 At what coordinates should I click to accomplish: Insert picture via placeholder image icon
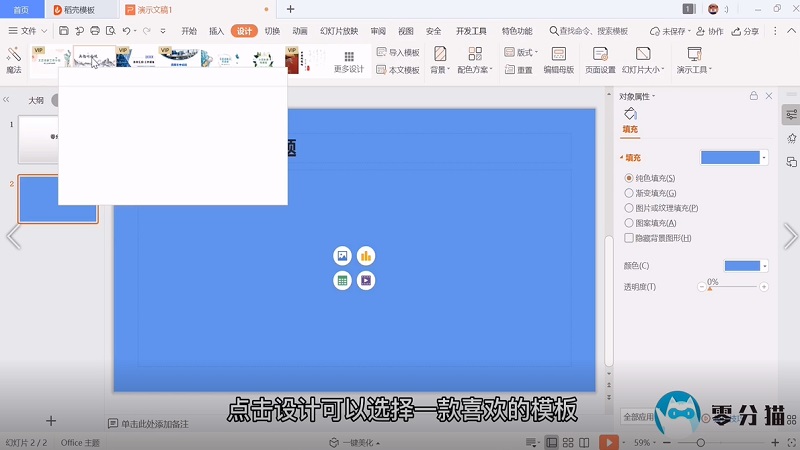pyautogui.click(x=342, y=256)
